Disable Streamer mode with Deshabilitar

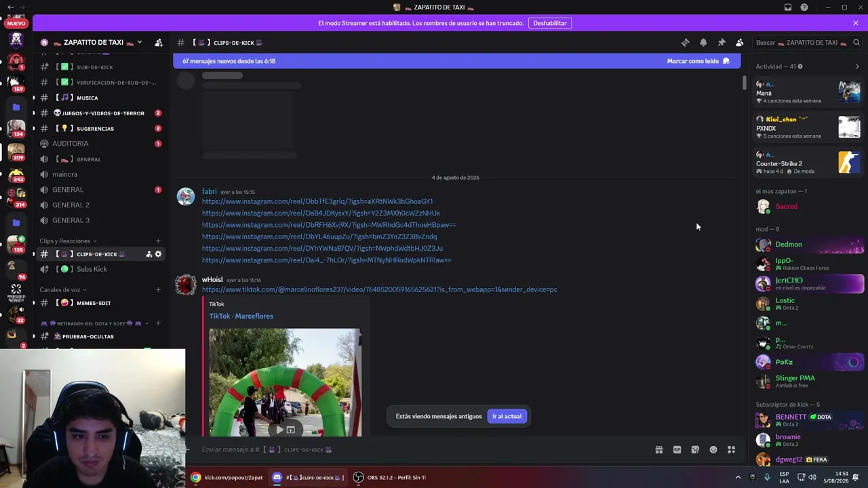coord(550,23)
